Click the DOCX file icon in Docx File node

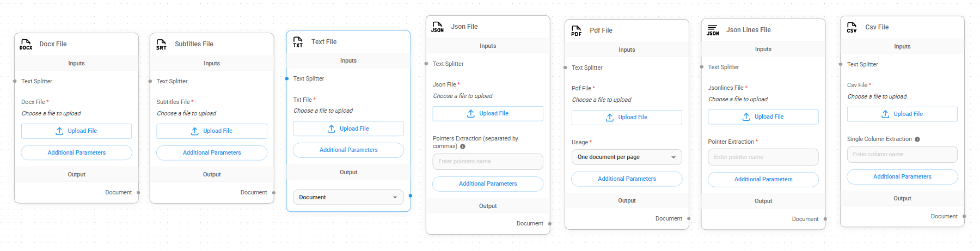pyautogui.click(x=26, y=44)
